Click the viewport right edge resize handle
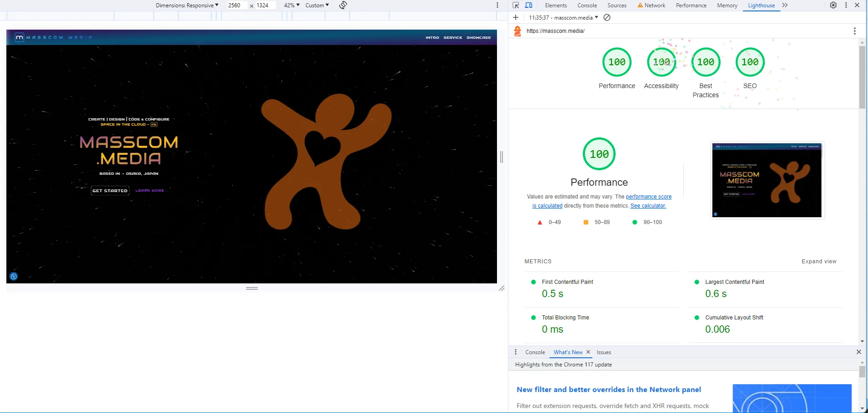This screenshot has width=868, height=413. pos(502,157)
